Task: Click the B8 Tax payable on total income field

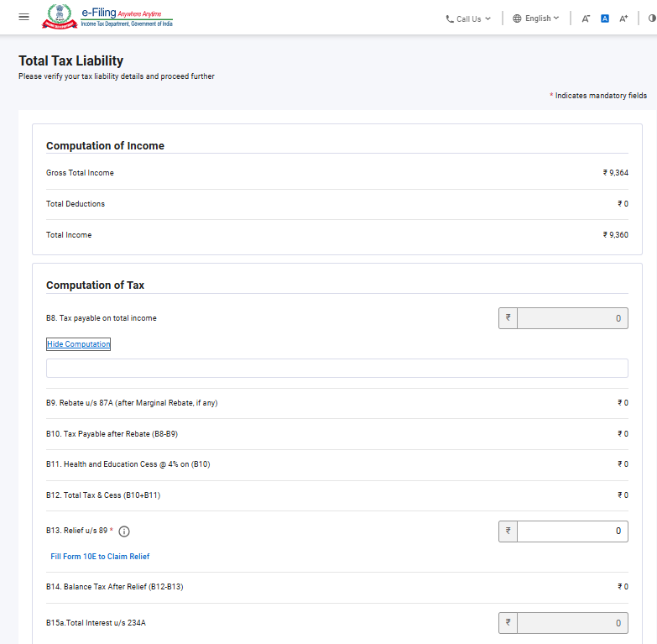Action: pyautogui.click(x=571, y=318)
